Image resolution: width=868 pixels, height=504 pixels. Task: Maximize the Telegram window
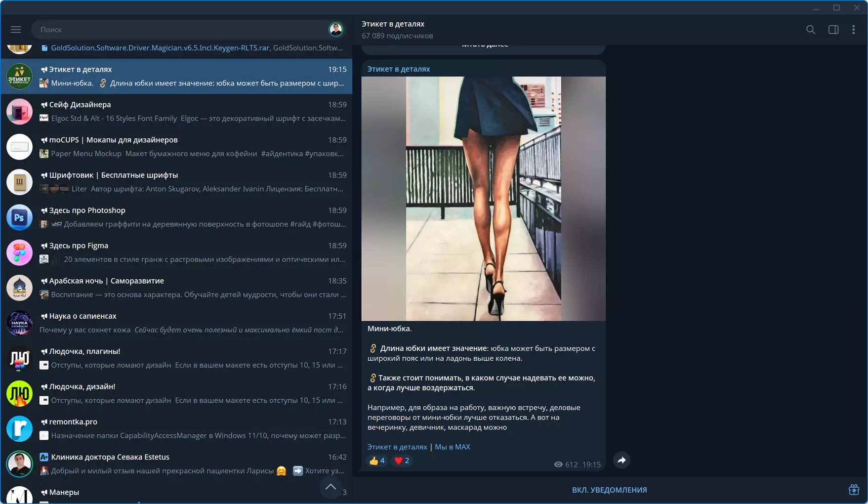click(x=836, y=8)
